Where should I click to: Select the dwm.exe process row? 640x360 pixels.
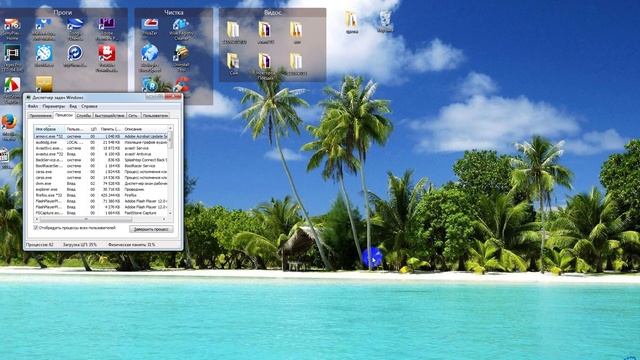pos(100,184)
